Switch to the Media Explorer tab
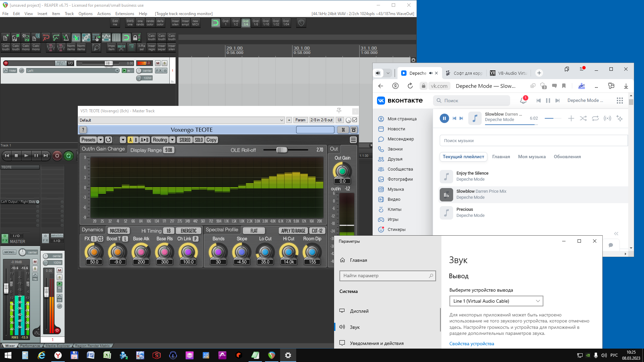 58,346
